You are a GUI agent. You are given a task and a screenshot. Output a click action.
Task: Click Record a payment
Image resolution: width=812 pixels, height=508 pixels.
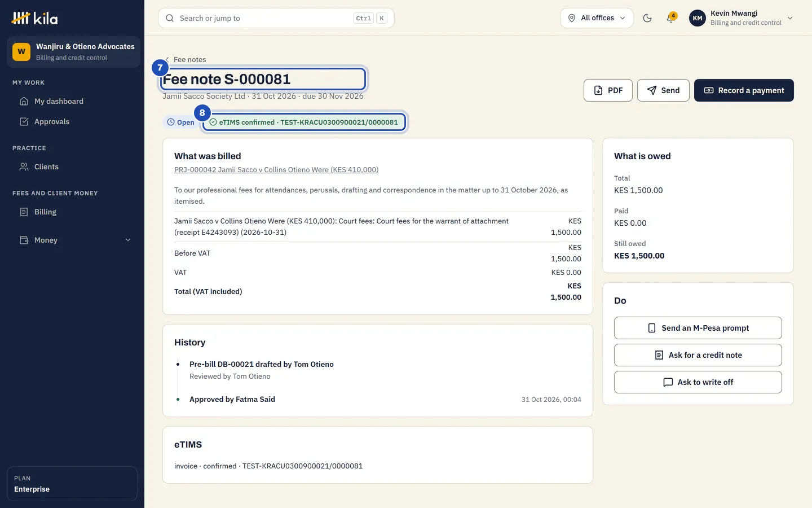(x=744, y=90)
